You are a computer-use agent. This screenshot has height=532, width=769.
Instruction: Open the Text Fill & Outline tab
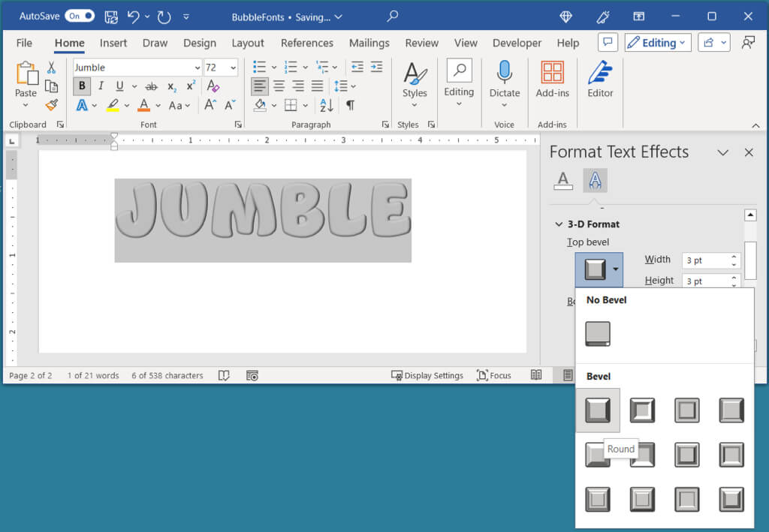[562, 180]
